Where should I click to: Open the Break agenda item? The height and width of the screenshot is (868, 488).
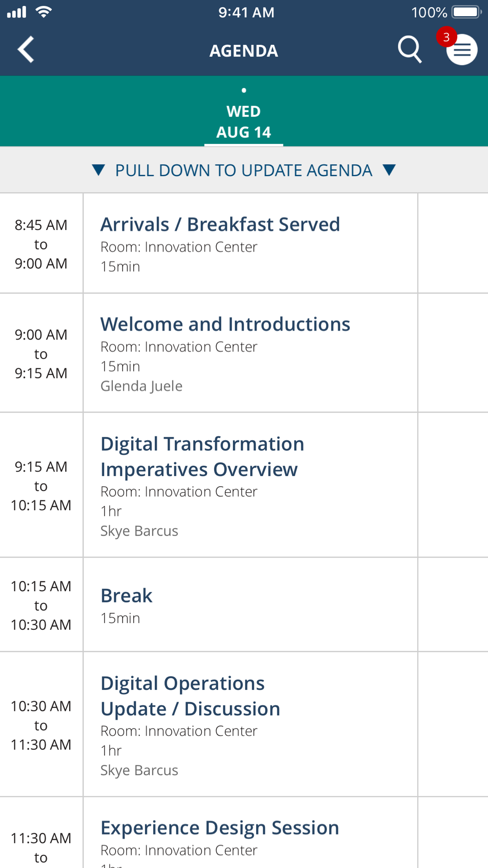250,604
